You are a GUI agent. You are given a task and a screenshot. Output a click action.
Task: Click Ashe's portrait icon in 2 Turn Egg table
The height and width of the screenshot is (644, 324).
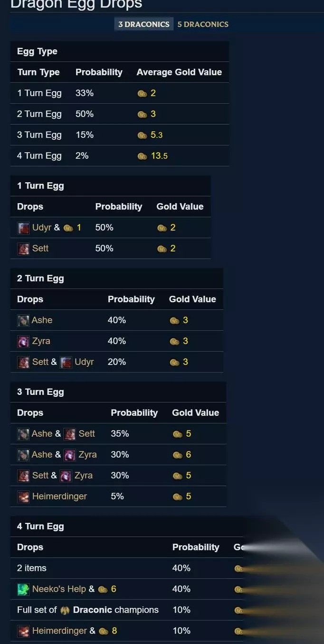coord(23,320)
